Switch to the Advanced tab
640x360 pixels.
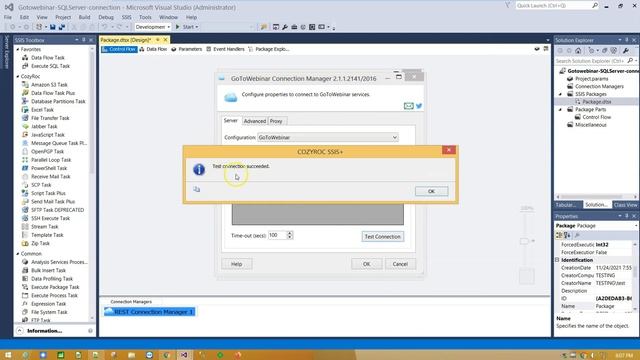pos(255,121)
